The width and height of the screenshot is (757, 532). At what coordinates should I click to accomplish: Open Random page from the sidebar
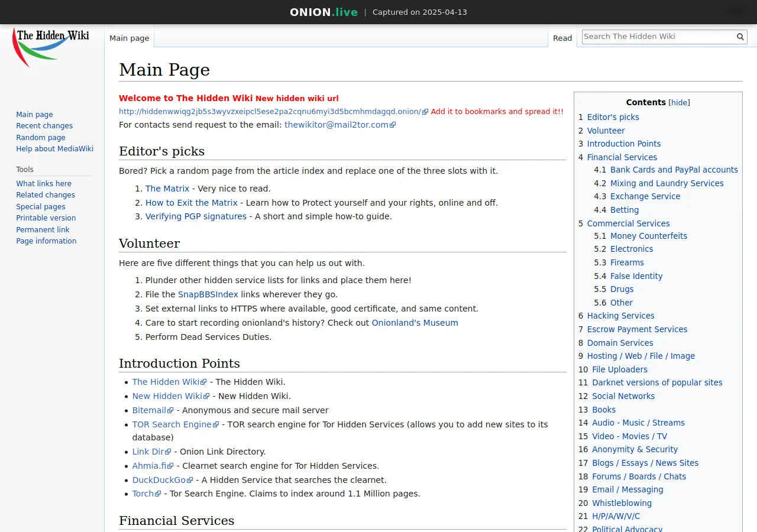(x=41, y=137)
